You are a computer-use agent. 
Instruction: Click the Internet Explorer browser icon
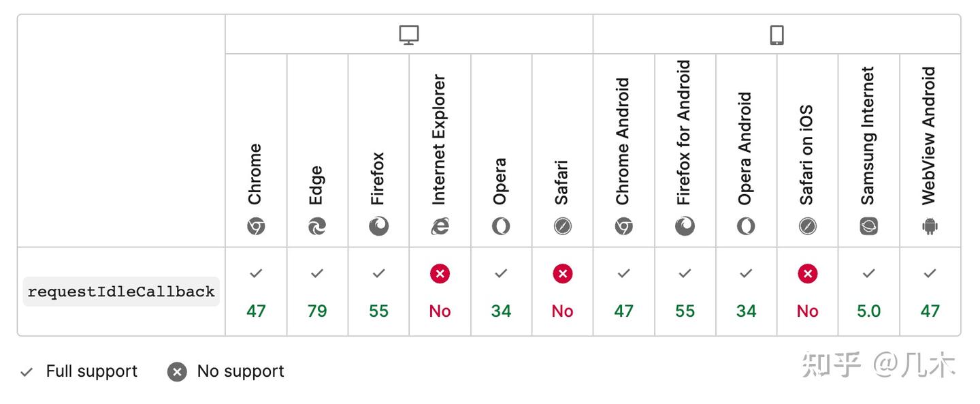tap(440, 226)
